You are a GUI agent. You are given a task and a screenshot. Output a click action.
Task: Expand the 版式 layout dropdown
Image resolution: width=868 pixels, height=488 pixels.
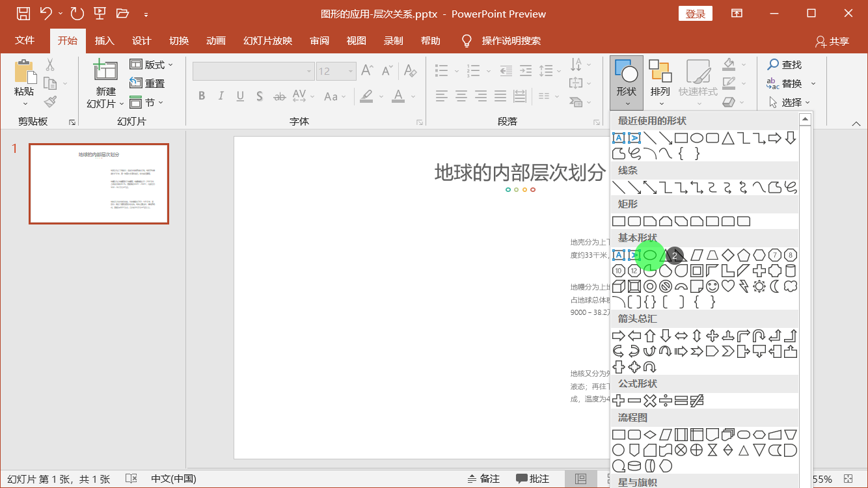152,64
